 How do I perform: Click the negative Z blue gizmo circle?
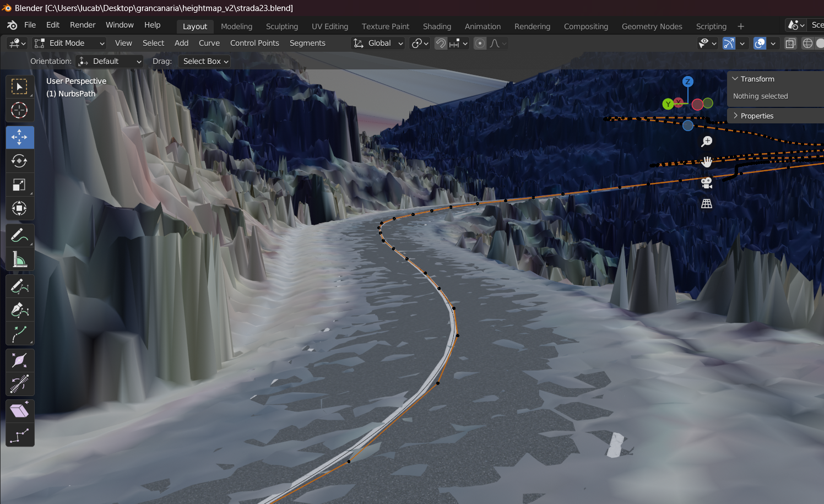click(688, 126)
